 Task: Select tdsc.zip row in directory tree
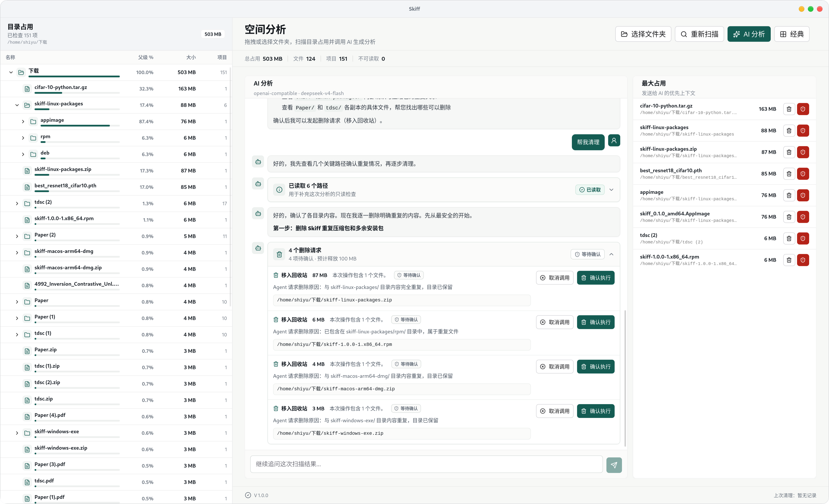[x=116, y=400]
